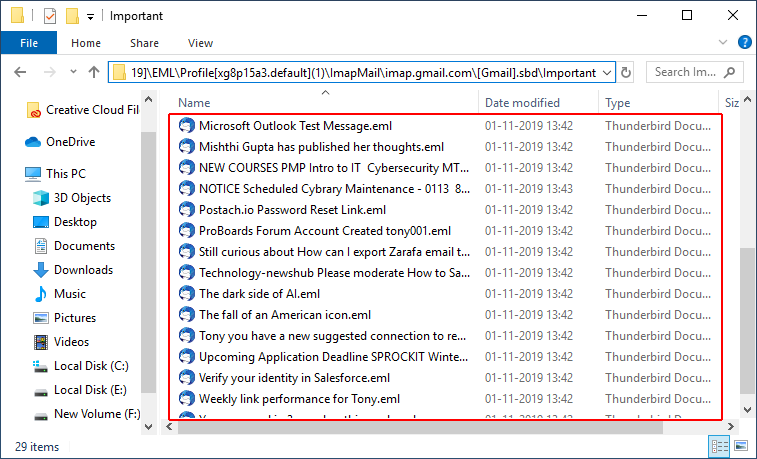Viewport: 757px width, 459px height.
Task: Select Still curious about How file icon
Action: click(x=186, y=251)
